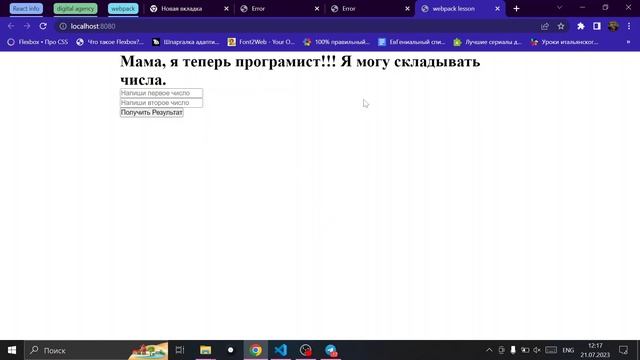
Task: Open Chrome extensions puzzle icon
Action: (581, 26)
